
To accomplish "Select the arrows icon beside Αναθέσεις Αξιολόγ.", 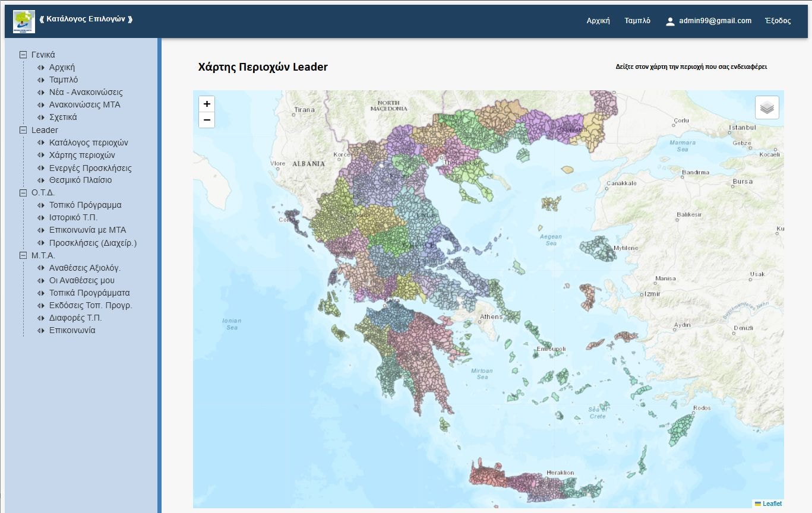I will [41, 267].
